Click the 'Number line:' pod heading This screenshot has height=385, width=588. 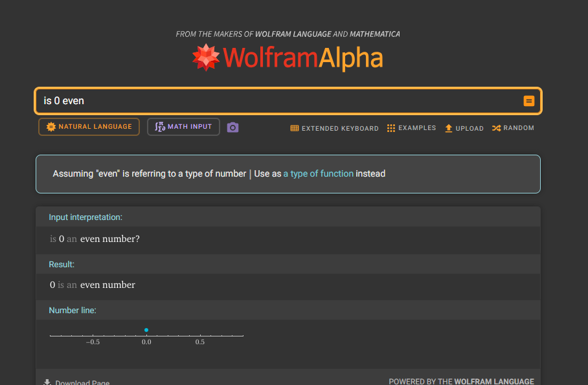(x=73, y=311)
